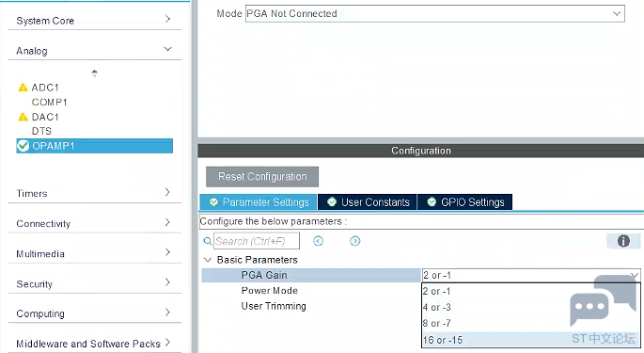Viewport: 644px width, 353px height.
Task: Switch to Parameter Settings tab
Action: pos(259,202)
